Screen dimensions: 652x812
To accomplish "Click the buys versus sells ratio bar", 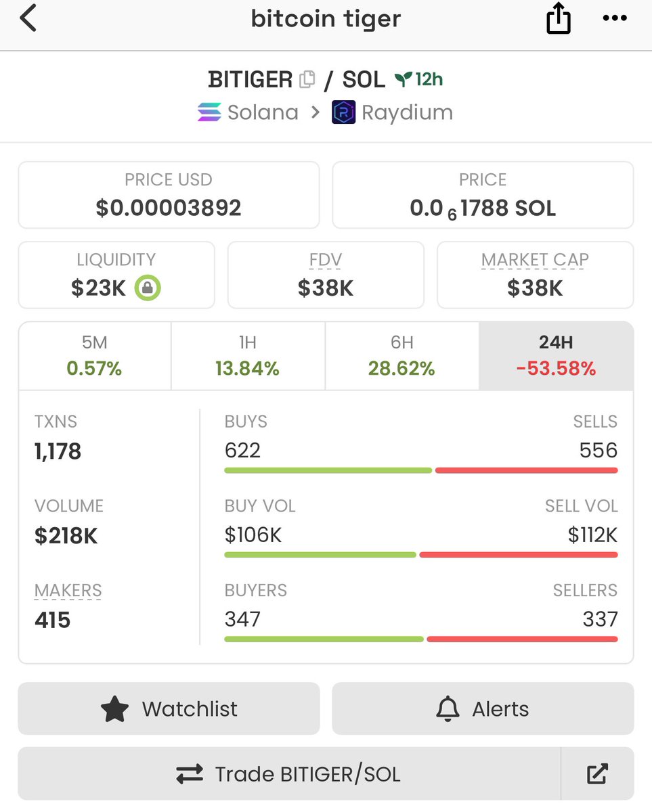I will 420,470.
